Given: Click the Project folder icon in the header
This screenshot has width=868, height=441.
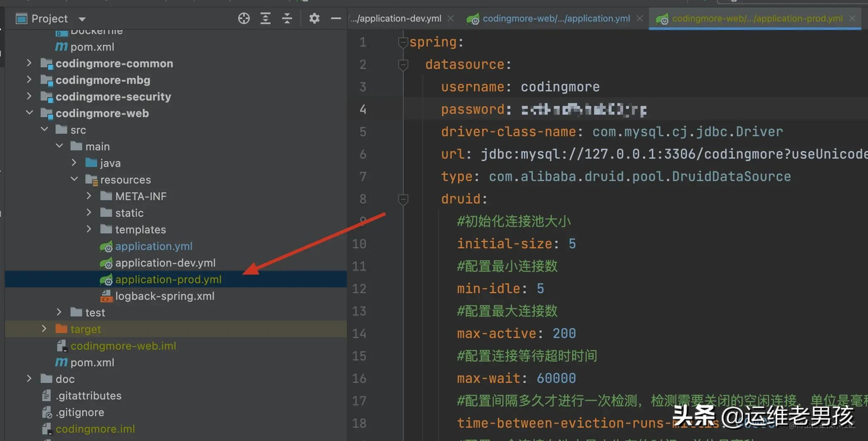Looking at the screenshot, I should (x=21, y=18).
